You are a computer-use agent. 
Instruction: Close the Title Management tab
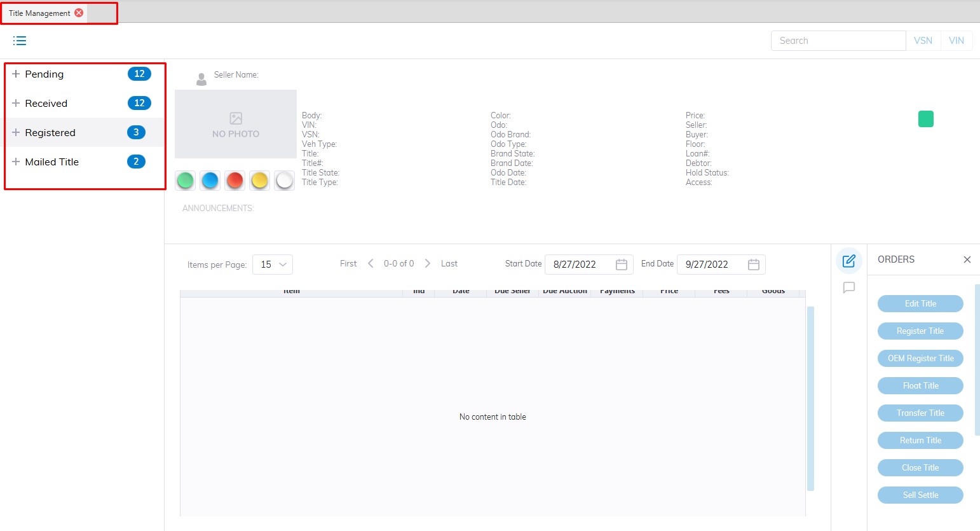click(x=79, y=13)
